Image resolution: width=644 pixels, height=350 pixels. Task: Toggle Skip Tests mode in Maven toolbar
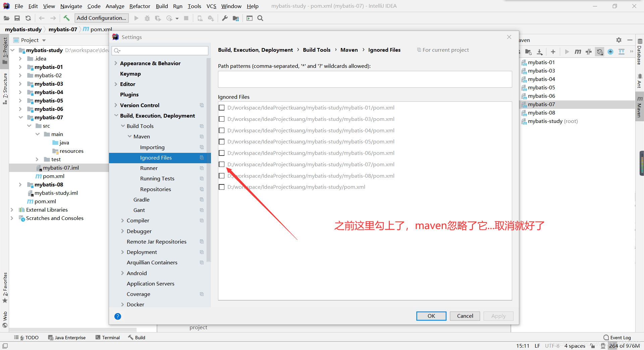[589, 52]
